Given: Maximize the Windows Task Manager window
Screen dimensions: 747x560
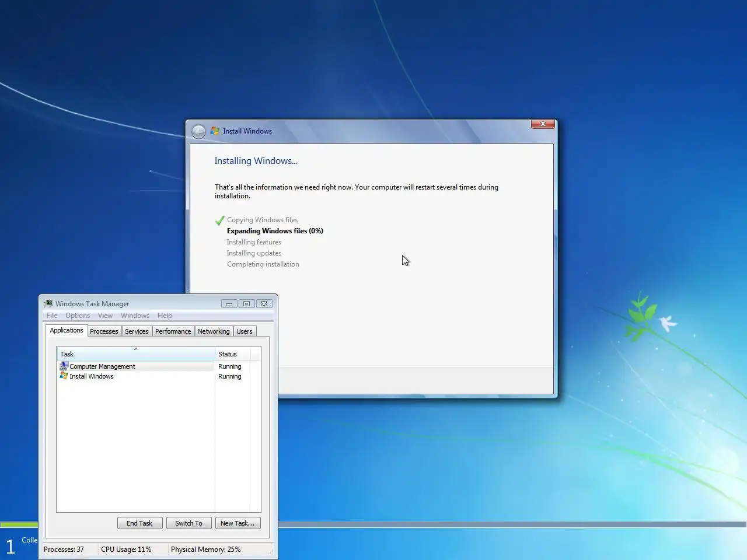Looking at the screenshot, I should [246, 303].
